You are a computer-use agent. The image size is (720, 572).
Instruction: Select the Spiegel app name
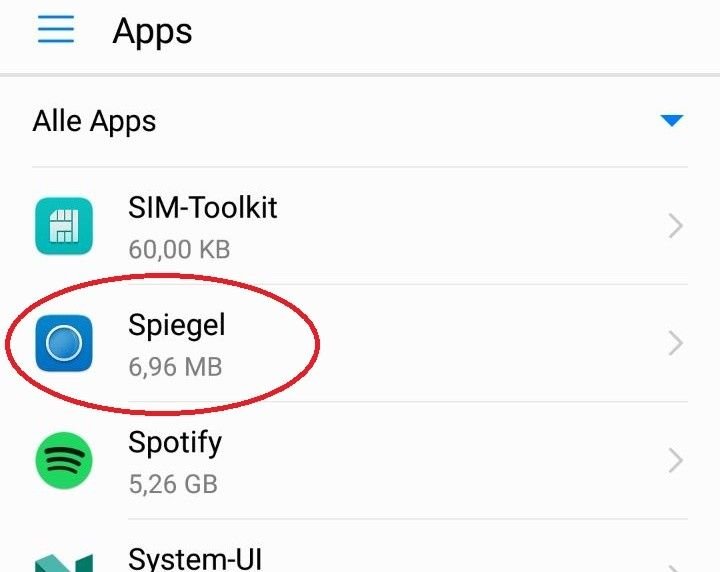(x=177, y=325)
